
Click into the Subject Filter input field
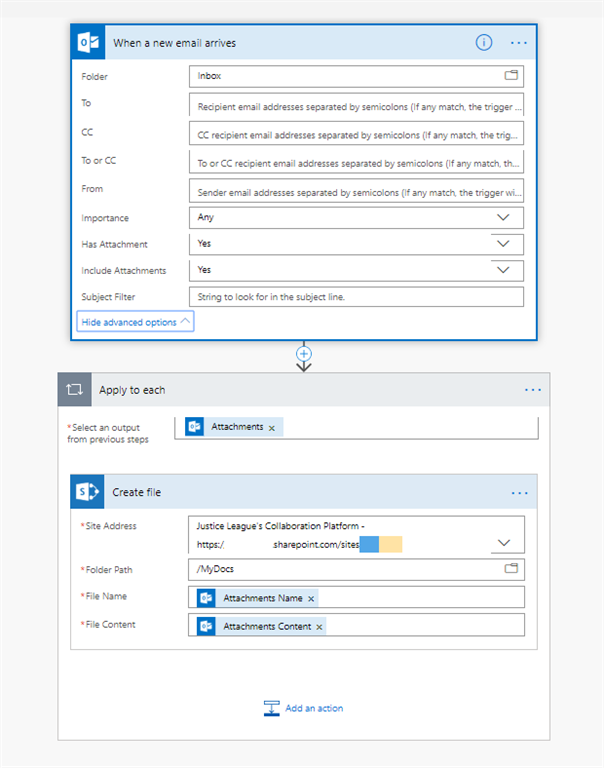355,297
